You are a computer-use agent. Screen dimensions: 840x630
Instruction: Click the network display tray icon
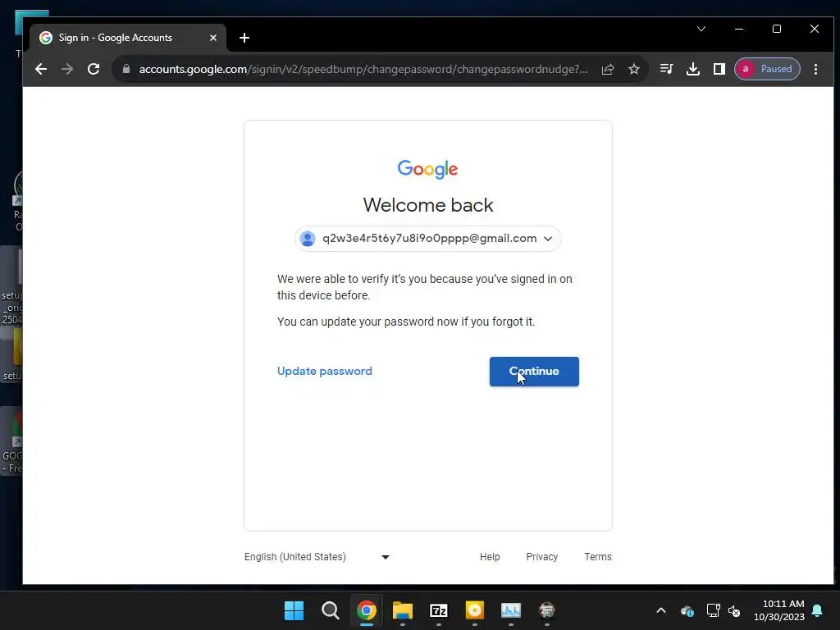pyautogui.click(x=713, y=610)
